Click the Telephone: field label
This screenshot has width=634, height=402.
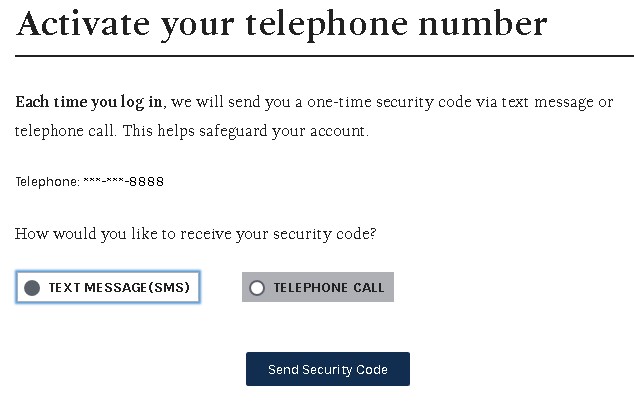point(48,182)
